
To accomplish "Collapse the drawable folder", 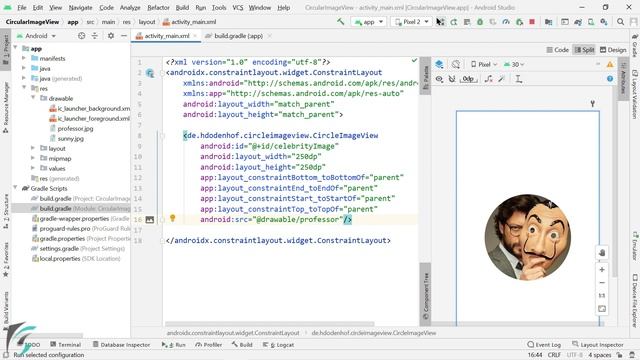I will (x=33, y=98).
